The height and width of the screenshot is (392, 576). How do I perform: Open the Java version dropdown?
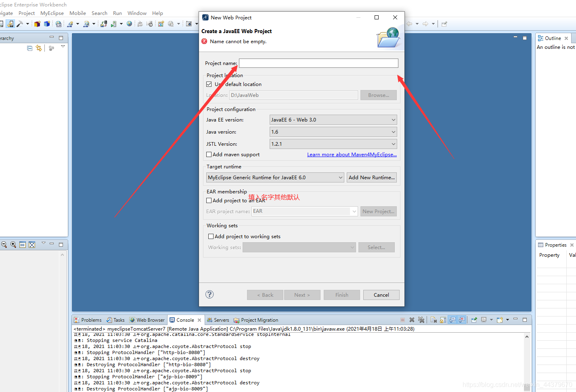(333, 132)
